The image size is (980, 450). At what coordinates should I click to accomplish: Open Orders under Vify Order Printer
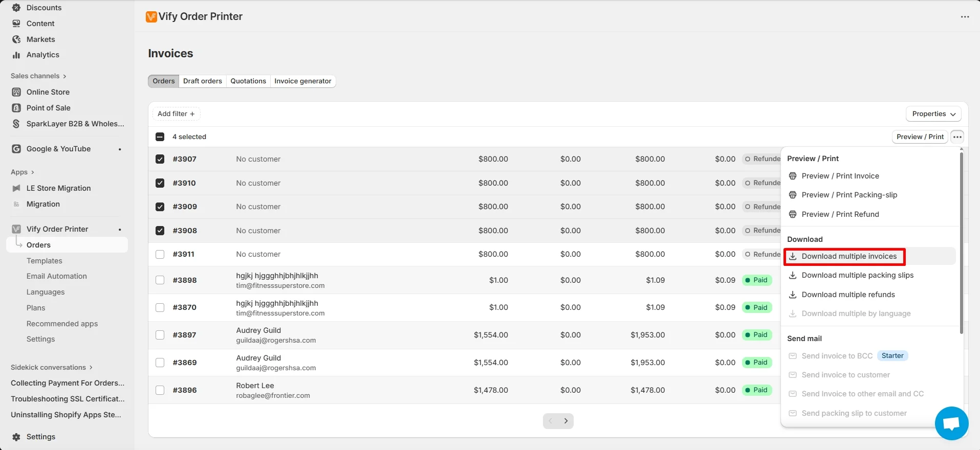tap(67, 245)
